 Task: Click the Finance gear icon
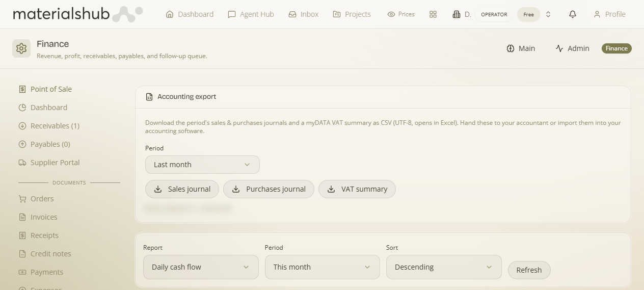(x=21, y=48)
